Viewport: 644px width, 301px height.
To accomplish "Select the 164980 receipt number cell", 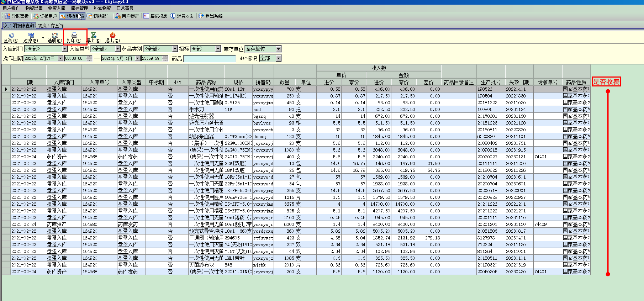I will point(100,225).
